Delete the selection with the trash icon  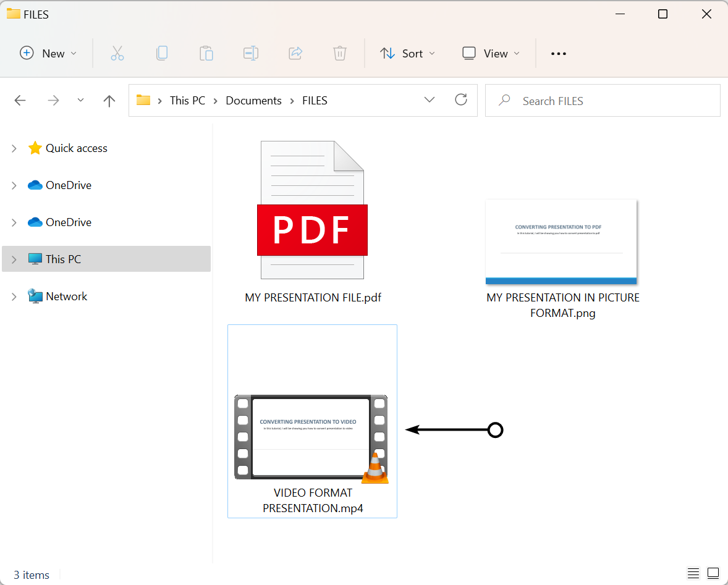tap(340, 53)
